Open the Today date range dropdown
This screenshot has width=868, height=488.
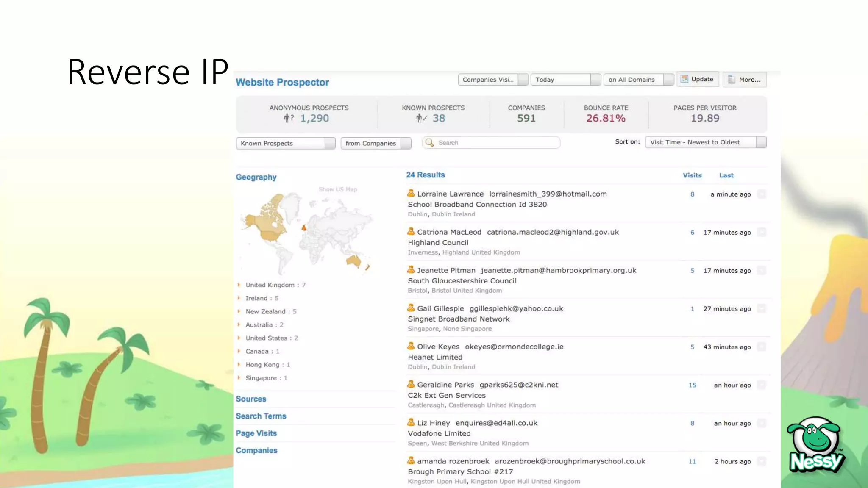[x=565, y=80]
